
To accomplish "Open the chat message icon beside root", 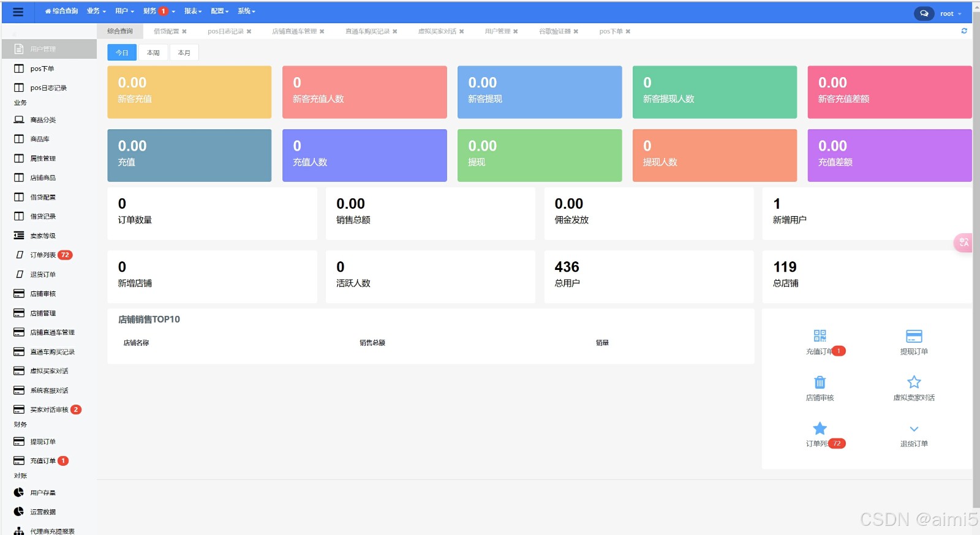I will 924,13.
